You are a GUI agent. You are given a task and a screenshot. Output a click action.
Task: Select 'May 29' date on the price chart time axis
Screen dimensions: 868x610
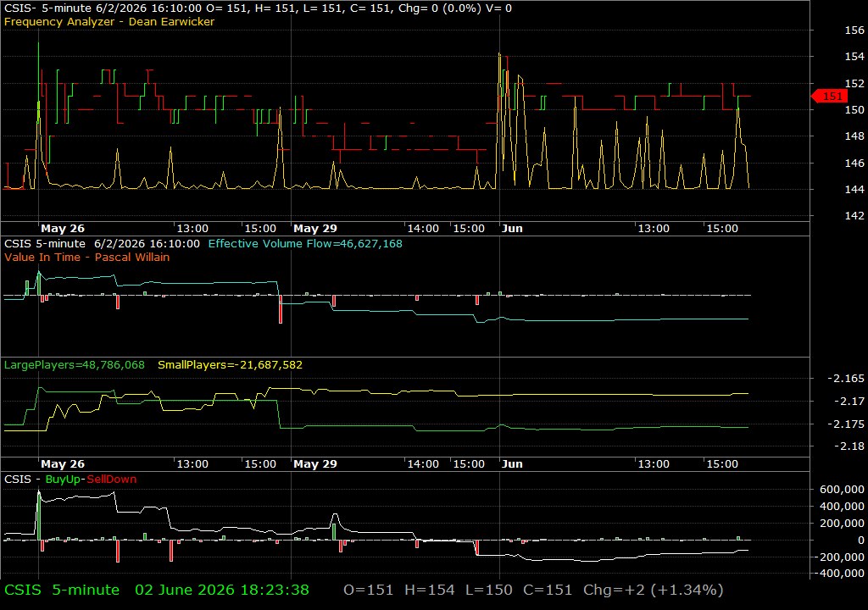315,229
